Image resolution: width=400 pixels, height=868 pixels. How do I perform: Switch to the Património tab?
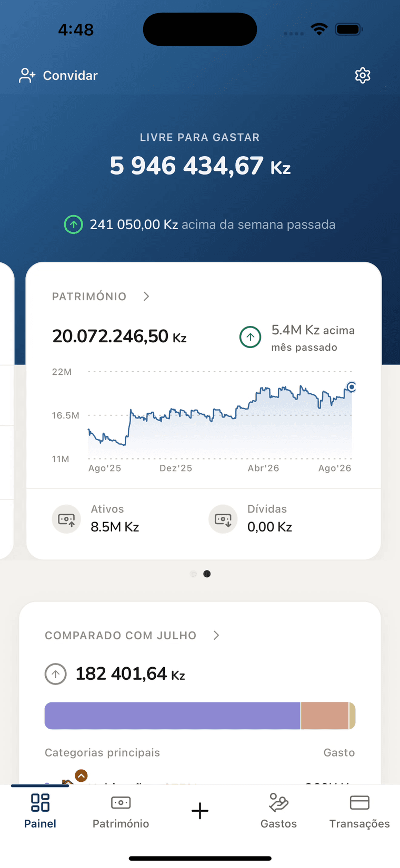pyautogui.click(x=121, y=811)
